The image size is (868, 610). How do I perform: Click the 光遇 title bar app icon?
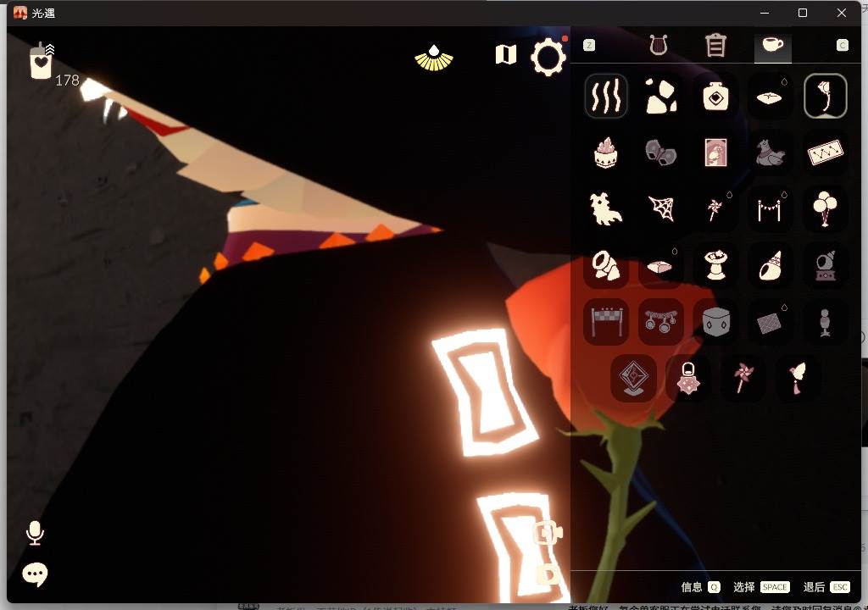pos(20,13)
